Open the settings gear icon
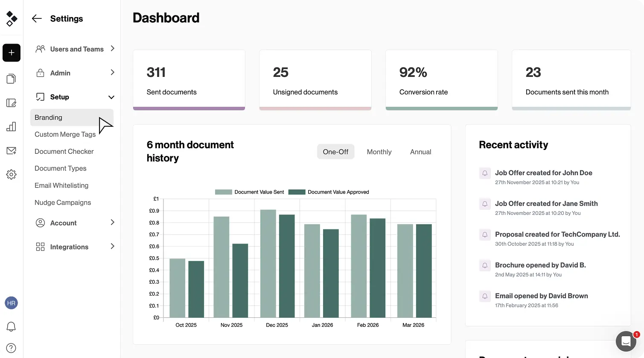Viewport: 644px width, 358px height. (x=12, y=174)
